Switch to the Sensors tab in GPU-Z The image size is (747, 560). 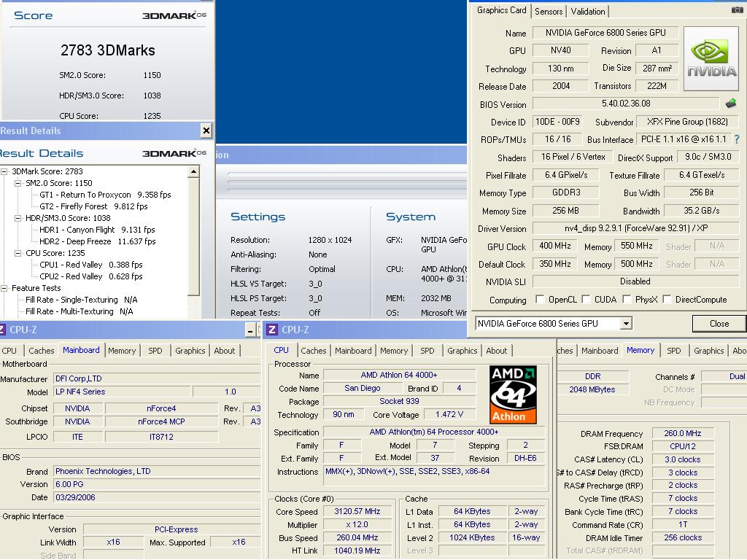click(x=549, y=12)
